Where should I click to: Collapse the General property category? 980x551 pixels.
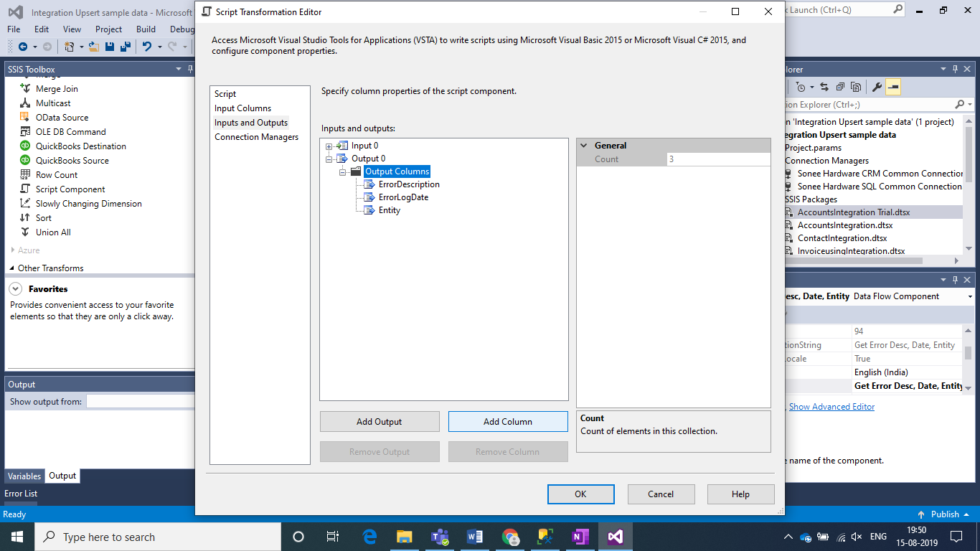point(584,146)
